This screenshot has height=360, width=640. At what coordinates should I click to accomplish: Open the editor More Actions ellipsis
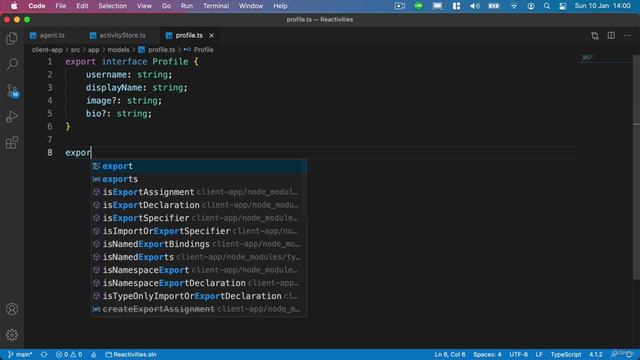627,36
